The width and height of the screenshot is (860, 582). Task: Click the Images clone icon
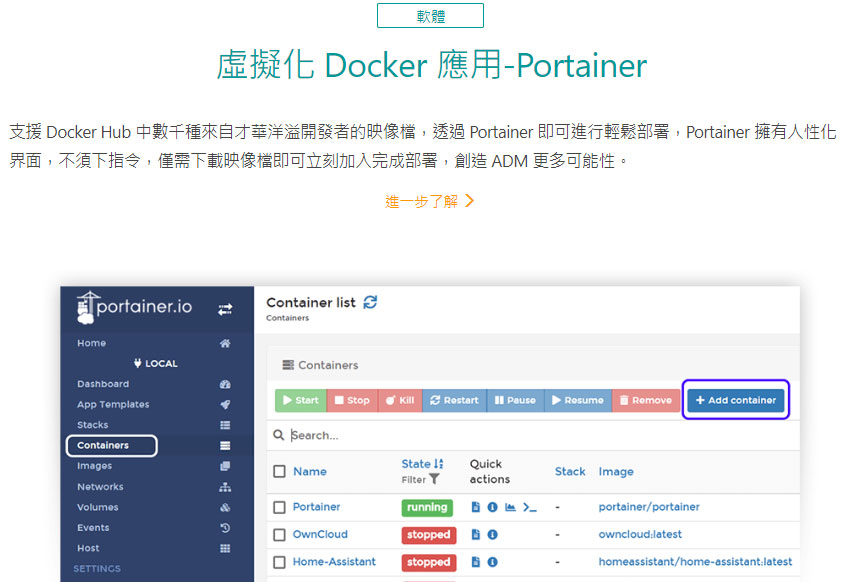(225, 466)
